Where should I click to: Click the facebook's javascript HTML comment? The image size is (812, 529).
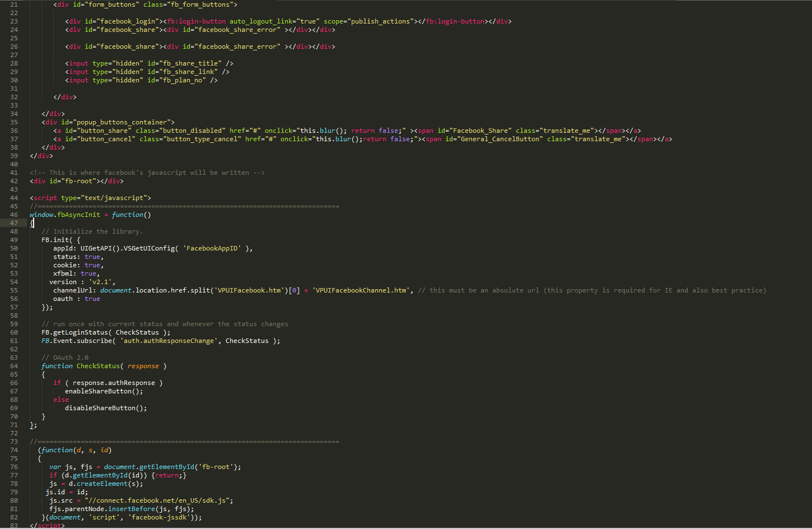pos(147,173)
